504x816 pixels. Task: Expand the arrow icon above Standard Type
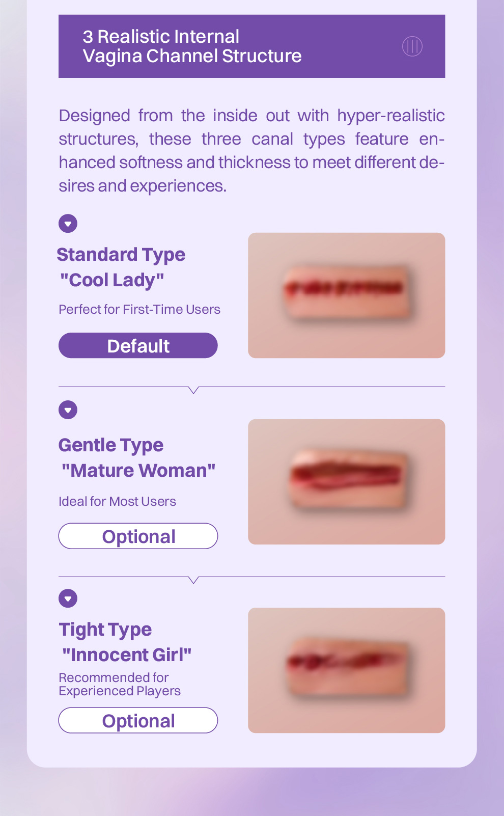pos(68,223)
